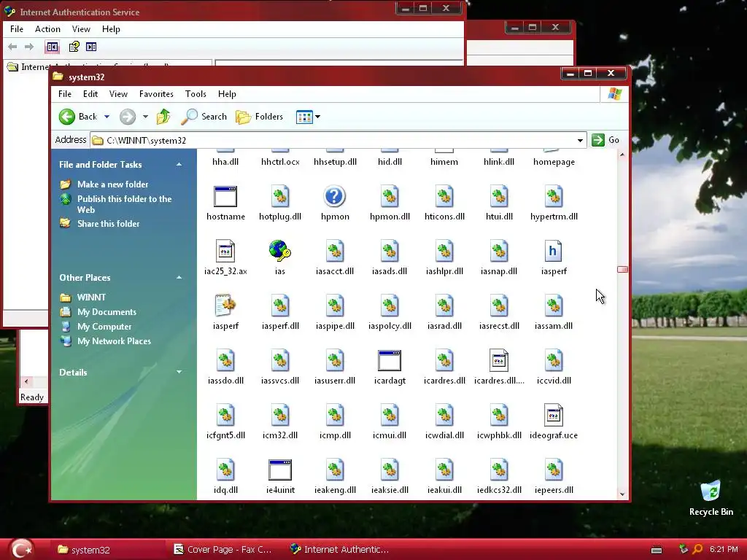Switch to Internet Authentic... taskbar item
Screen dimensions: 747x560
tap(340, 550)
